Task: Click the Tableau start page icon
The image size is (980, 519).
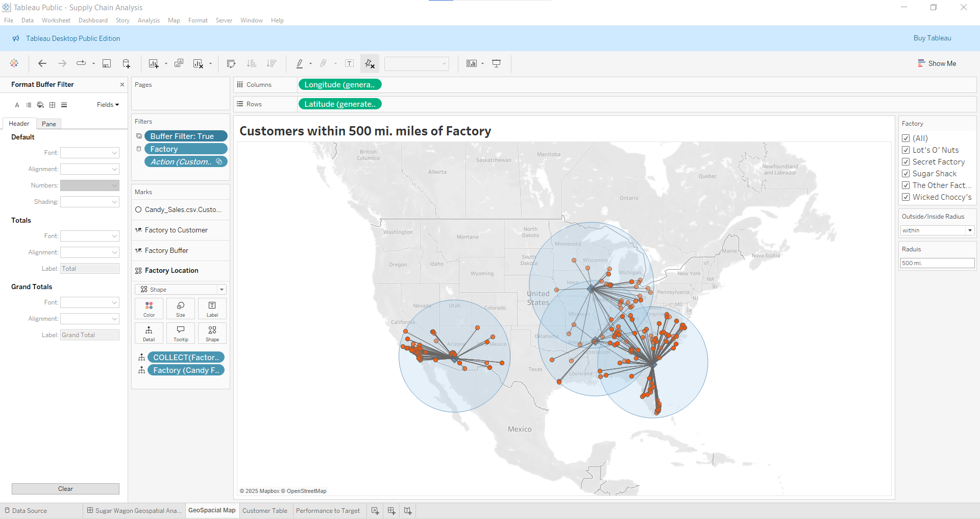Action: pos(14,63)
